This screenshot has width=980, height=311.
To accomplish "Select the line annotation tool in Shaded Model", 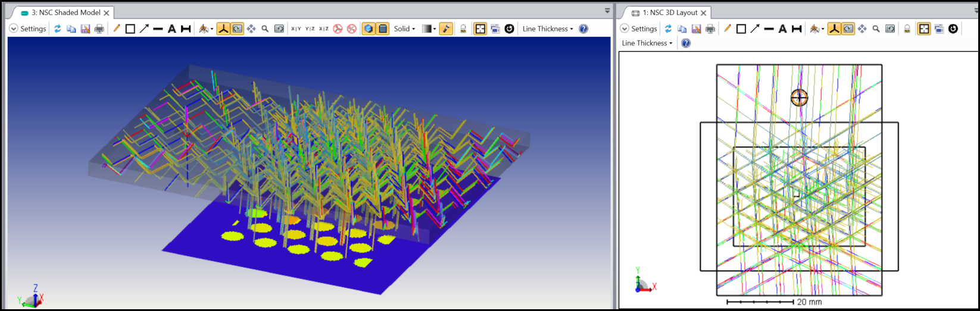I will point(158,29).
